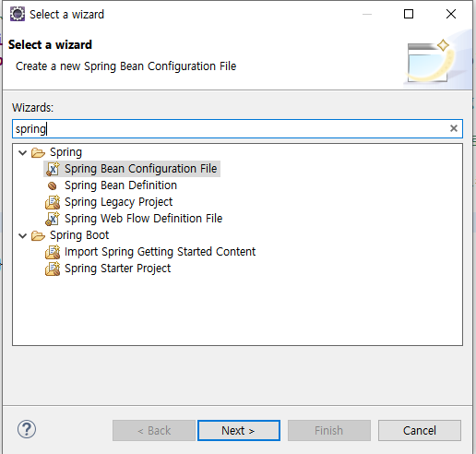Select Spring Legacy Project wizard
476x454 pixels.
pyautogui.click(x=118, y=202)
